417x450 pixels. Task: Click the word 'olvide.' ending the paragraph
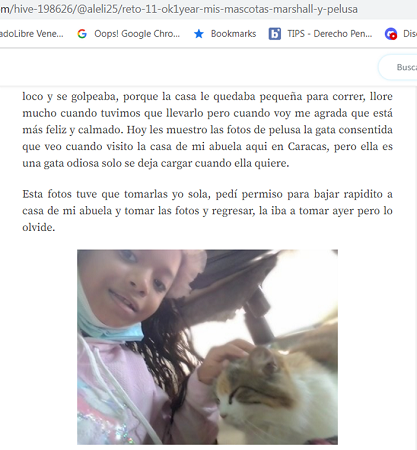[x=39, y=227]
